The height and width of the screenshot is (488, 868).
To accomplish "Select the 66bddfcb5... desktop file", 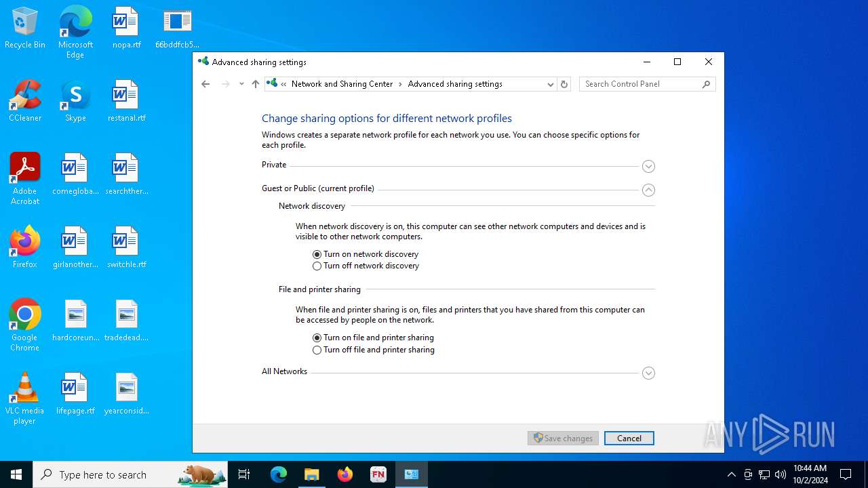I will 177,28.
